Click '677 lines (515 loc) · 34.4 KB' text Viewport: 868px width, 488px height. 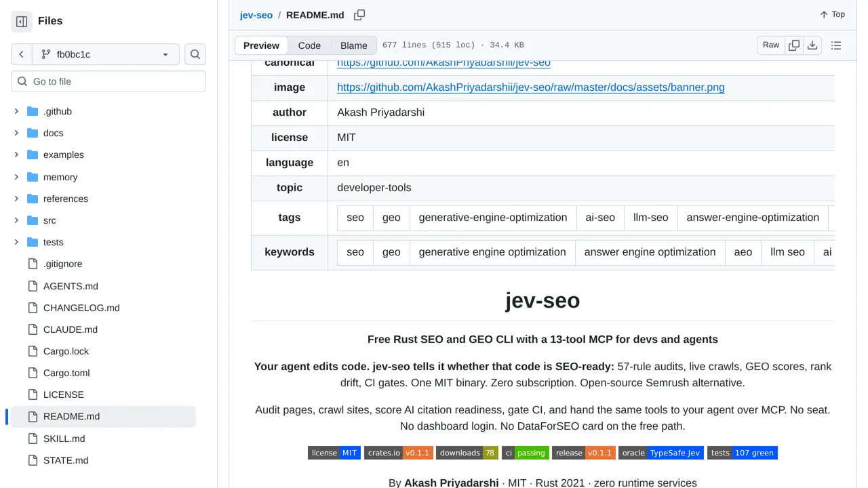pyautogui.click(x=453, y=45)
